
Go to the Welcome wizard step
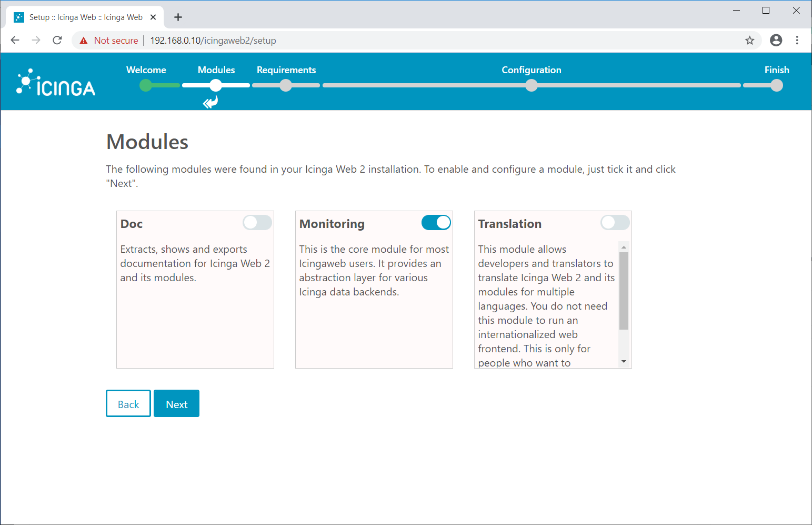(x=146, y=70)
